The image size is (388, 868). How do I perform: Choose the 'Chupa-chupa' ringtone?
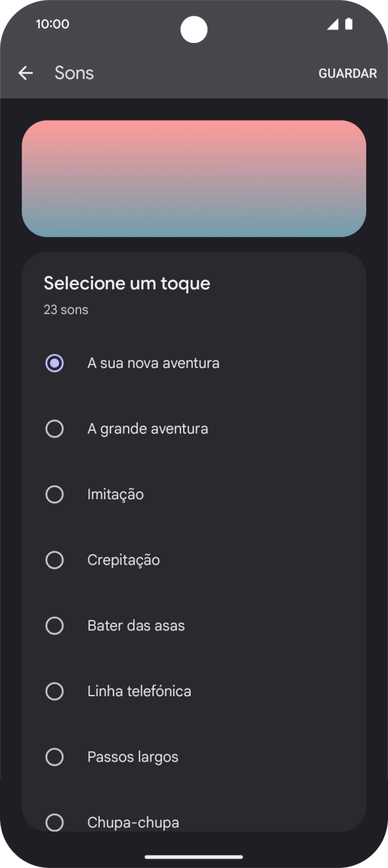(54, 822)
